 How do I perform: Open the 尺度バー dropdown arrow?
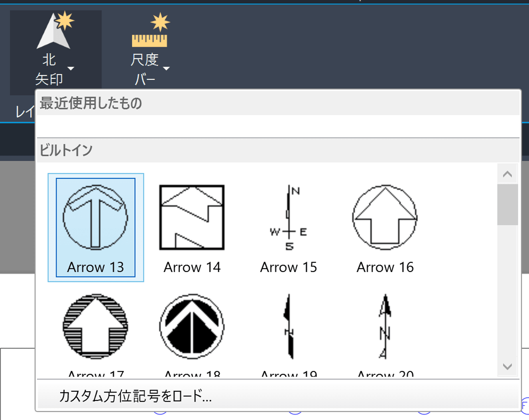point(167,69)
